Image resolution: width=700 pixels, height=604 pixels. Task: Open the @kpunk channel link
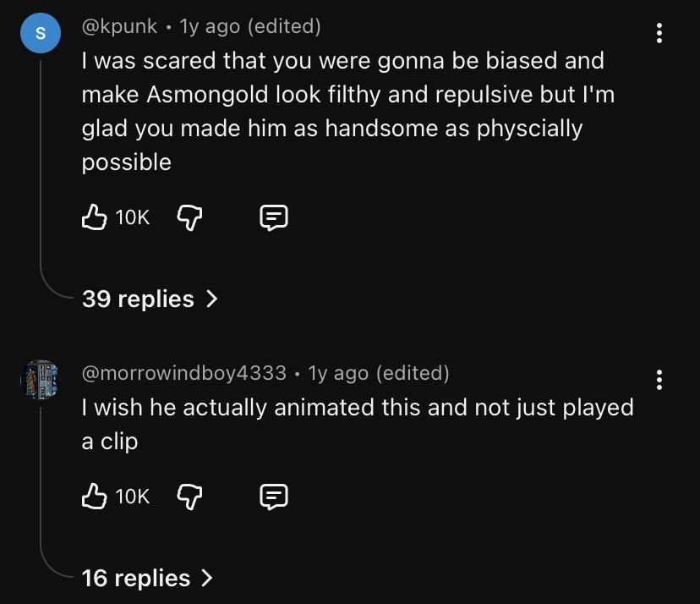(119, 26)
